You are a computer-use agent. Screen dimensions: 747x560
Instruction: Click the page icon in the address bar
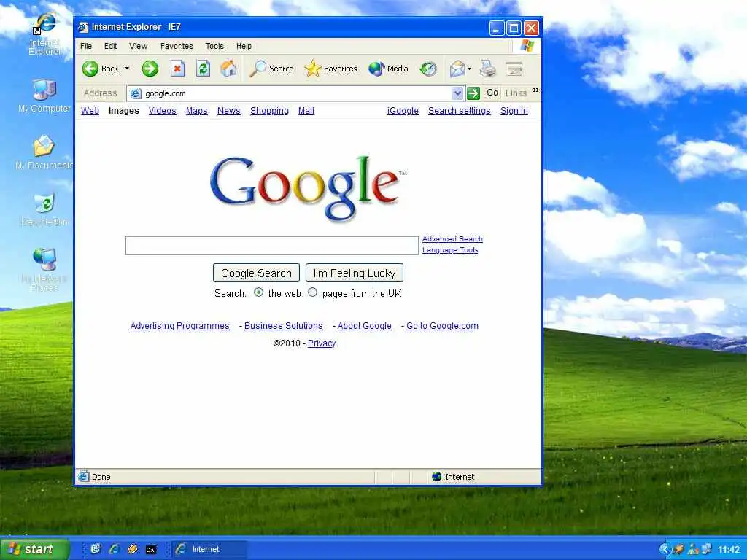pos(136,93)
